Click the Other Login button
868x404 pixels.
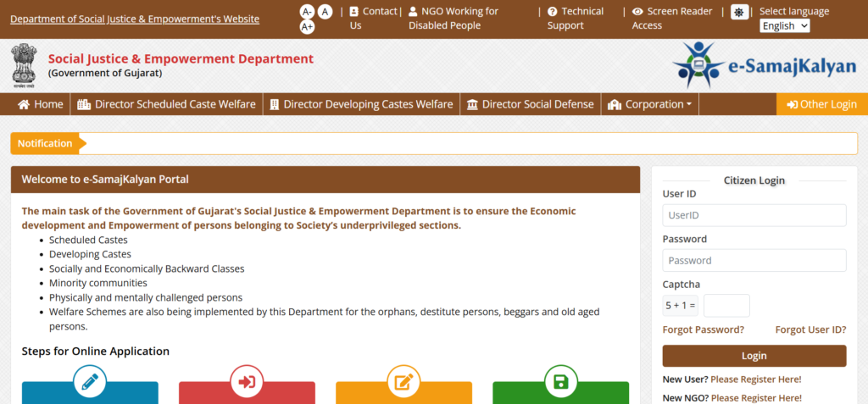point(822,104)
